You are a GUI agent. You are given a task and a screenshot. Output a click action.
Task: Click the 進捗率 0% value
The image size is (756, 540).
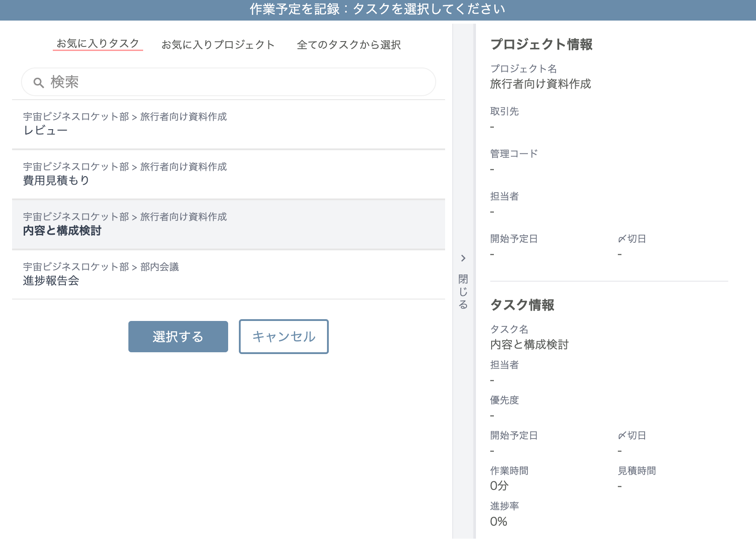[497, 521]
